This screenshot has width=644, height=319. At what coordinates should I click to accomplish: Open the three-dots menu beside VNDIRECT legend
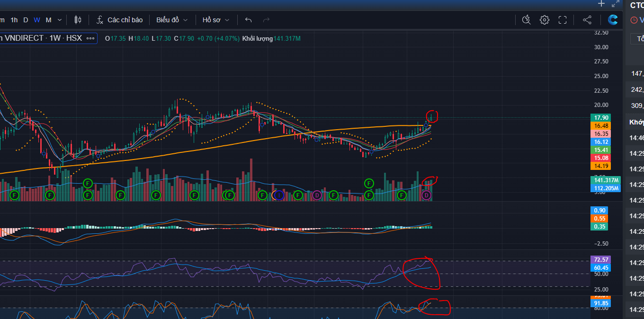click(x=90, y=38)
